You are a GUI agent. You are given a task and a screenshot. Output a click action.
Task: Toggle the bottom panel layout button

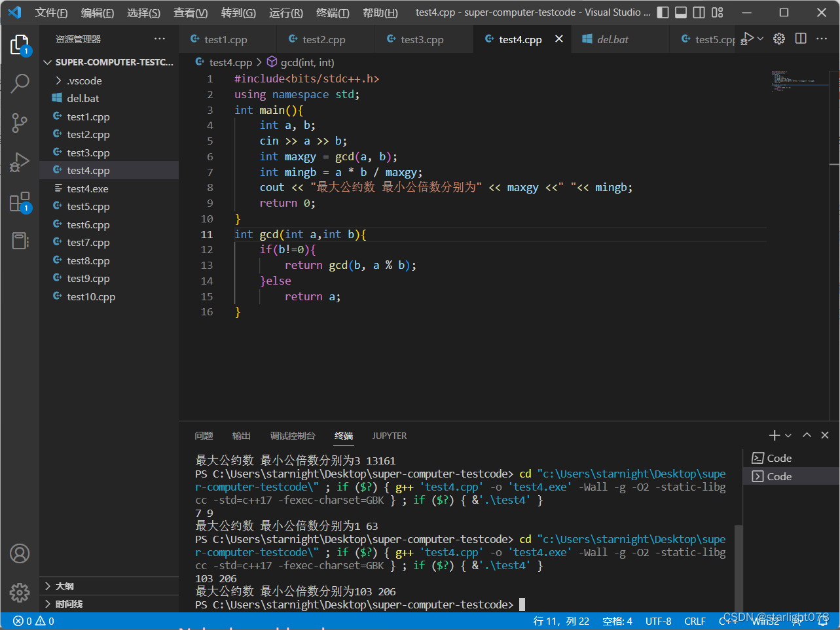click(681, 12)
